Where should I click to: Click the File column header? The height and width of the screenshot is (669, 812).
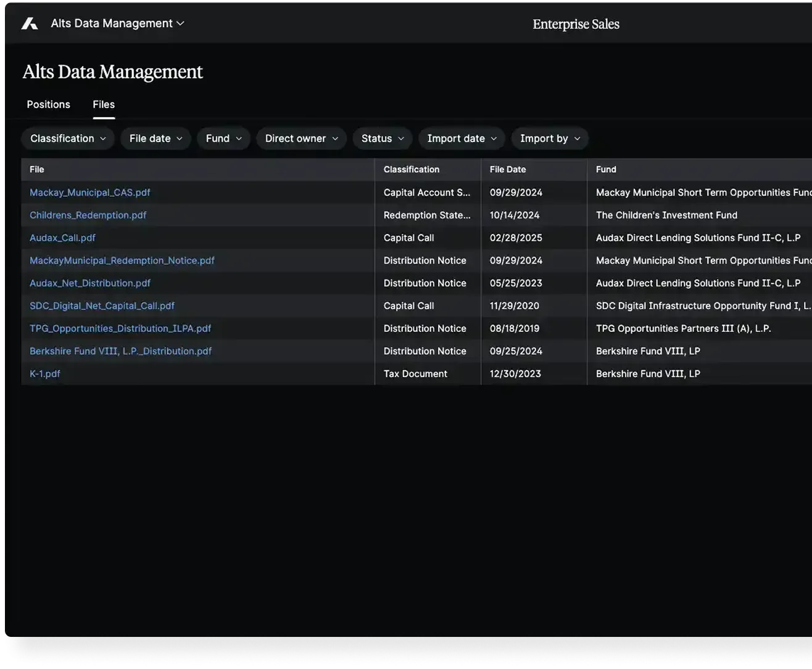(x=197, y=169)
